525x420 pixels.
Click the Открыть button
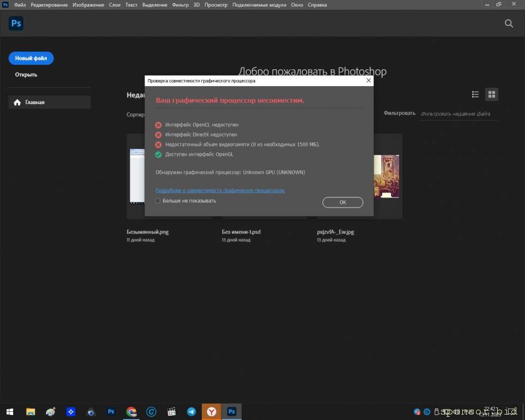(x=26, y=75)
